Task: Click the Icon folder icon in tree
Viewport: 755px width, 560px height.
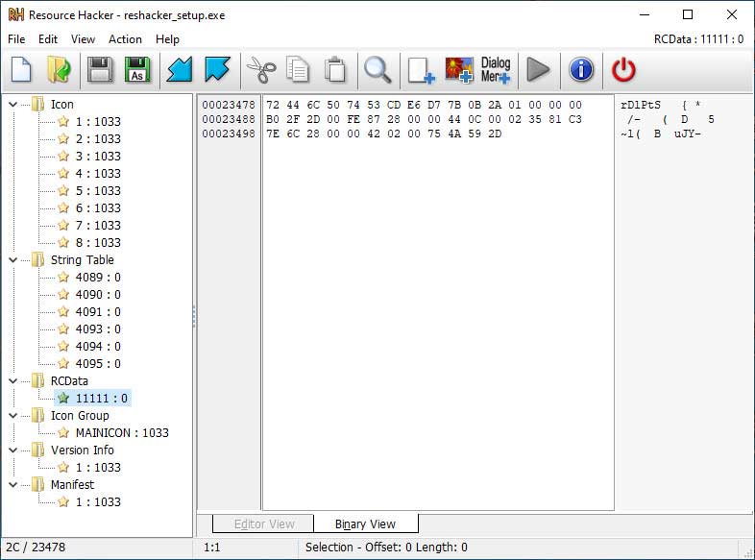Action: 38,104
